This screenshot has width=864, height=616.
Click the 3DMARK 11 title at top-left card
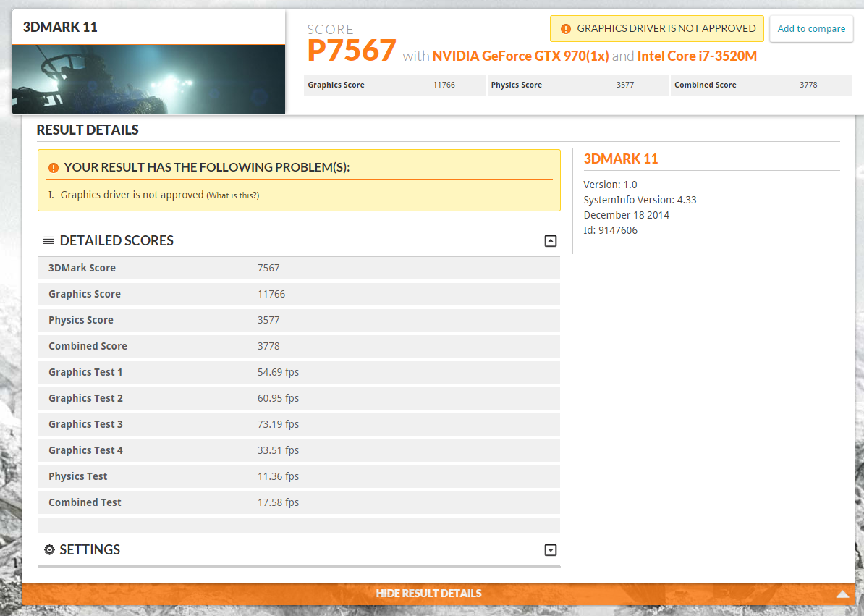[60, 27]
